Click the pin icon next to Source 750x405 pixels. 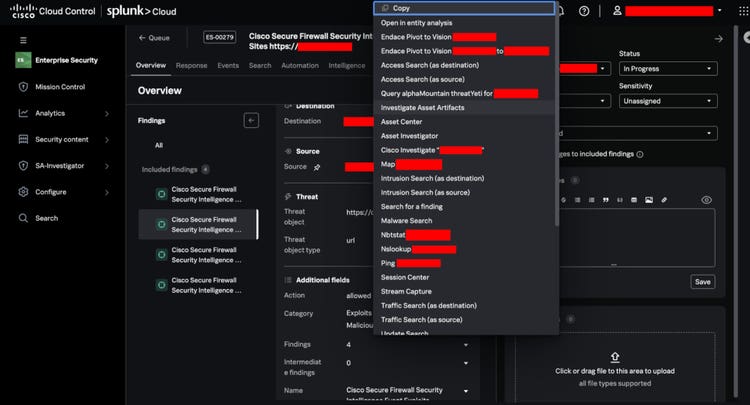[317, 167]
